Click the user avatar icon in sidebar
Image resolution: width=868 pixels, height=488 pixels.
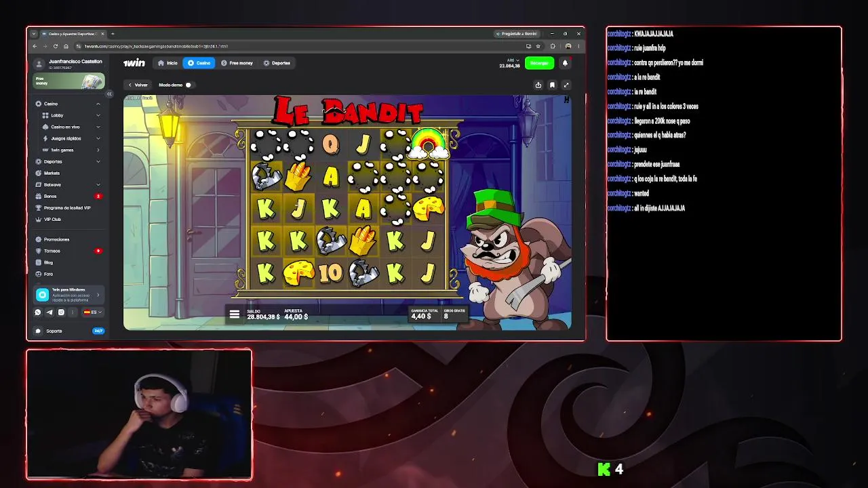click(39, 64)
